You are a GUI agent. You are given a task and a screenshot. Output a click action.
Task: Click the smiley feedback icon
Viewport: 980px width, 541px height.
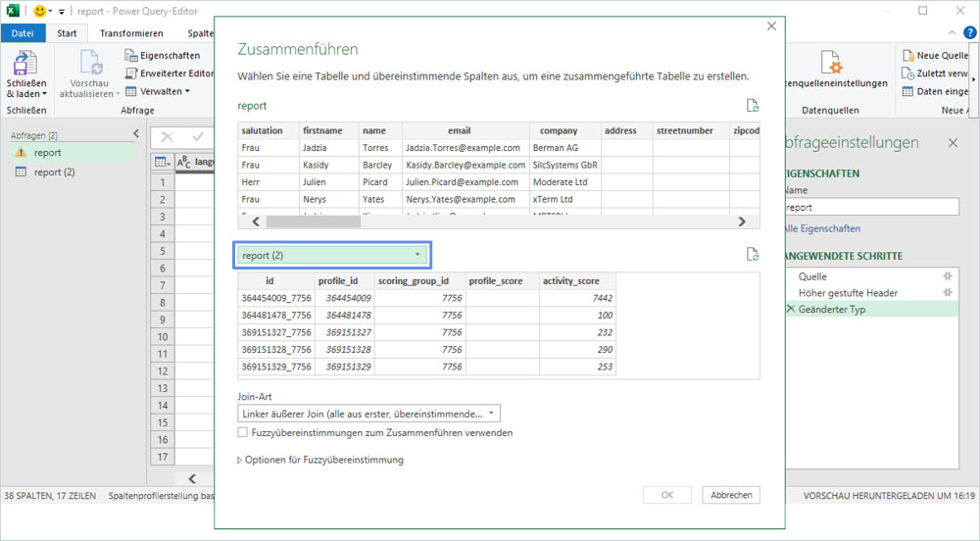point(40,11)
